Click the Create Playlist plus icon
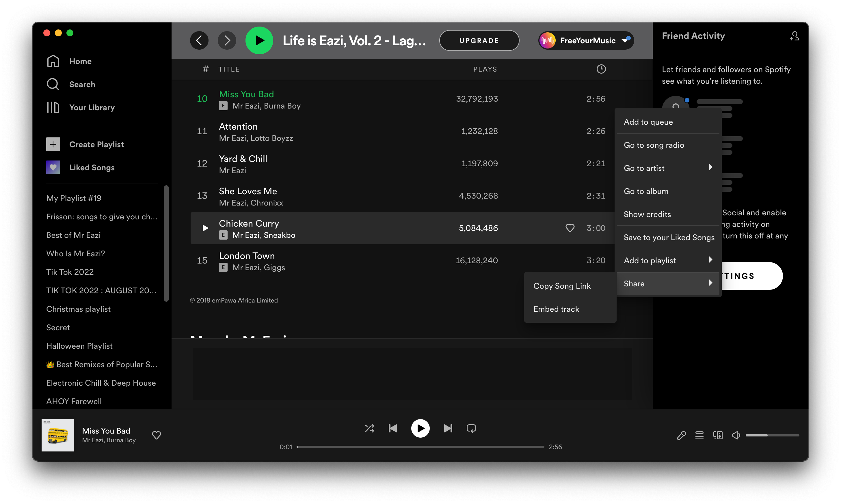Image resolution: width=841 pixels, height=504 pixels. click(53, 144)
